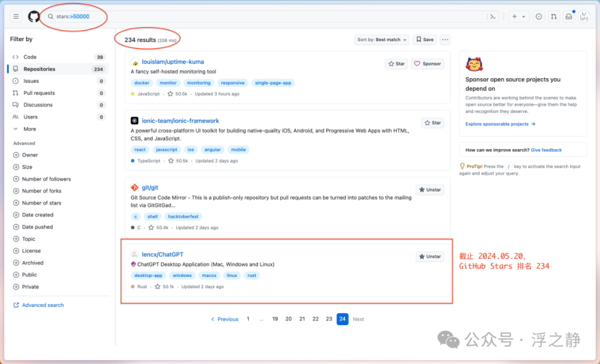Jump to results page 19

275,319
